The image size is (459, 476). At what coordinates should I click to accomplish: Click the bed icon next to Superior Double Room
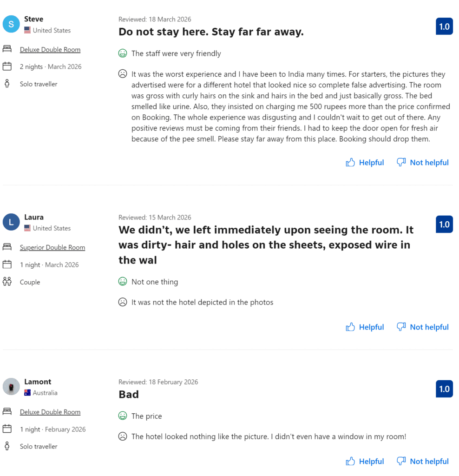click(7, 246)
